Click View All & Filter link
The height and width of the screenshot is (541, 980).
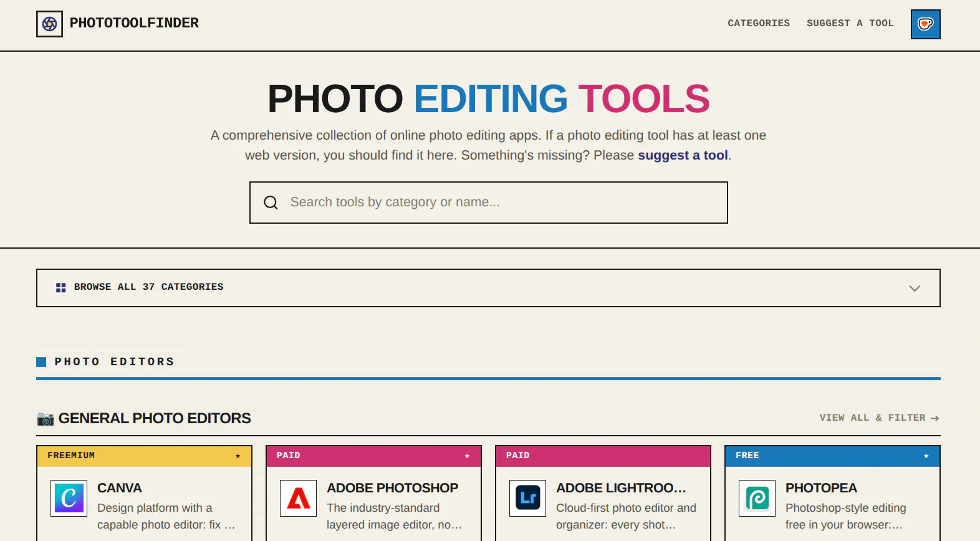coord(879,418)
